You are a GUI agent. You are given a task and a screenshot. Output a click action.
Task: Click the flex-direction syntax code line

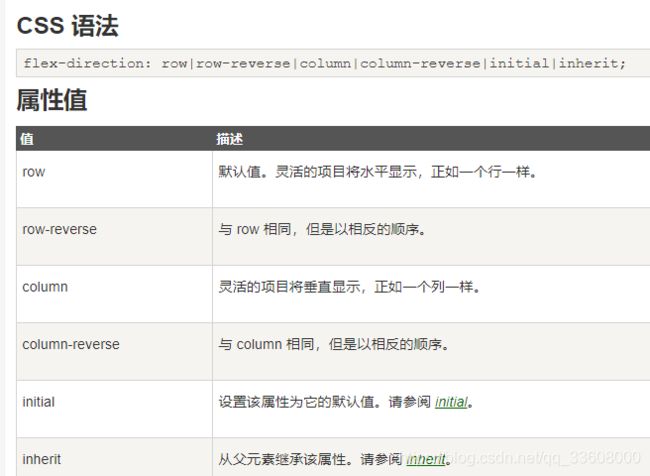324,63
